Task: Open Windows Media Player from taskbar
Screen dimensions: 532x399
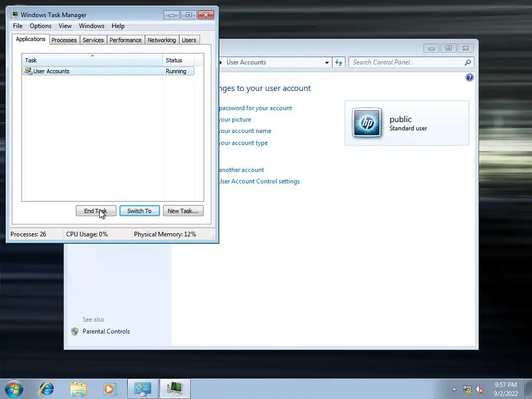Action: click(x=110, y=389)
